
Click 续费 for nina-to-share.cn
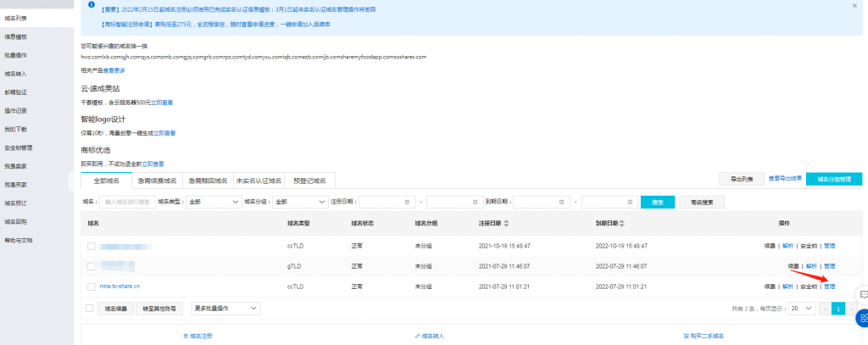pos(770,287)
